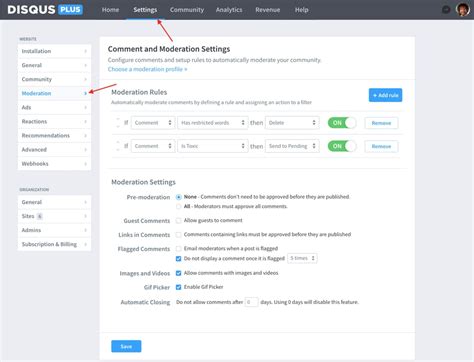Open Comment dropdown in Is Toxic rule
Viewport: 474px width, 362px height.
[x=153, y=146]
